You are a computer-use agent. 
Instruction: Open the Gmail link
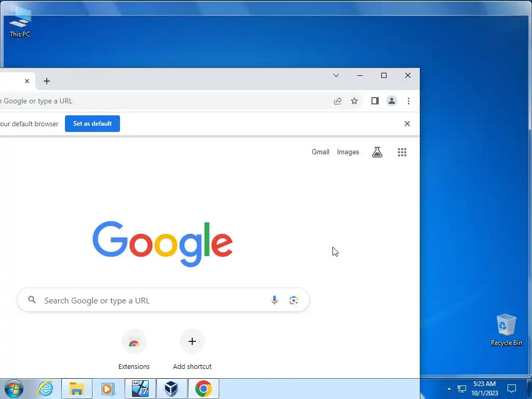click(320, 152)
